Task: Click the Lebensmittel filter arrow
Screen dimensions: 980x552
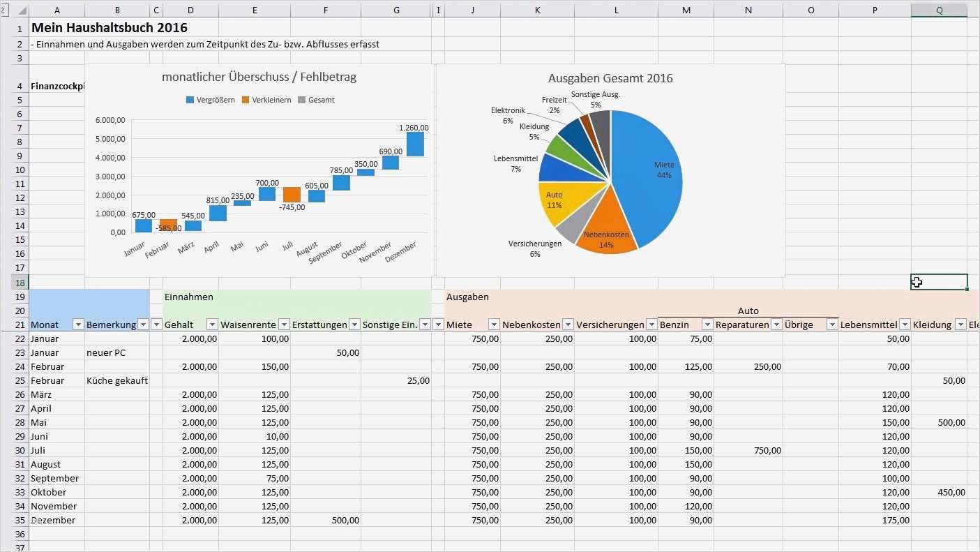Action: click(x=904, y=325)
